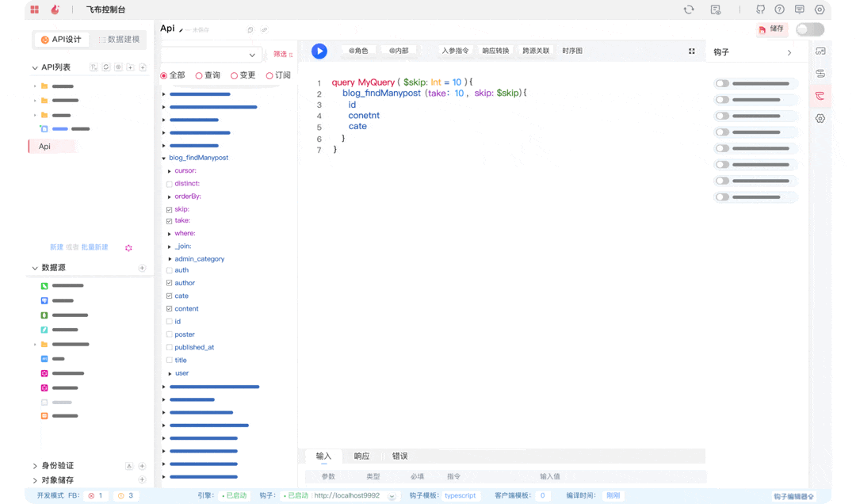The image size is (856, 504).
Task: Switch to the 响应 tab
Action: click(361, 456)
